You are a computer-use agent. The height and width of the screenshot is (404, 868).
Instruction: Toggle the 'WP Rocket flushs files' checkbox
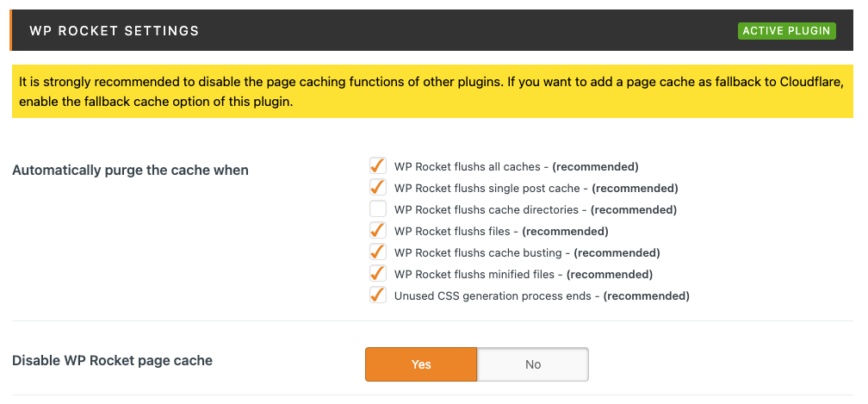click(378, 231)
